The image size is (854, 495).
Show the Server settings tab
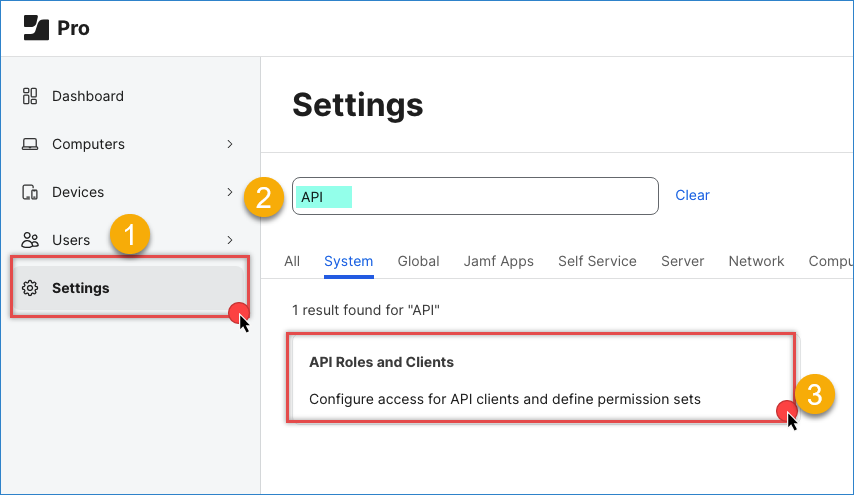pyautogui.click(x=682, y=261)
